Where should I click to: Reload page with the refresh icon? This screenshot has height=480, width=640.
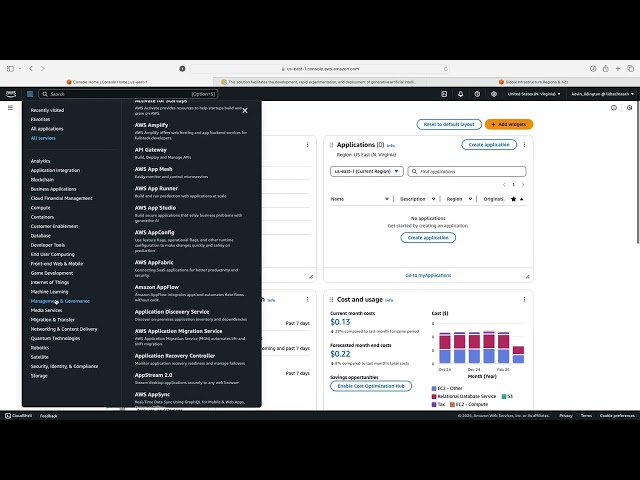[x=446, y=69]
